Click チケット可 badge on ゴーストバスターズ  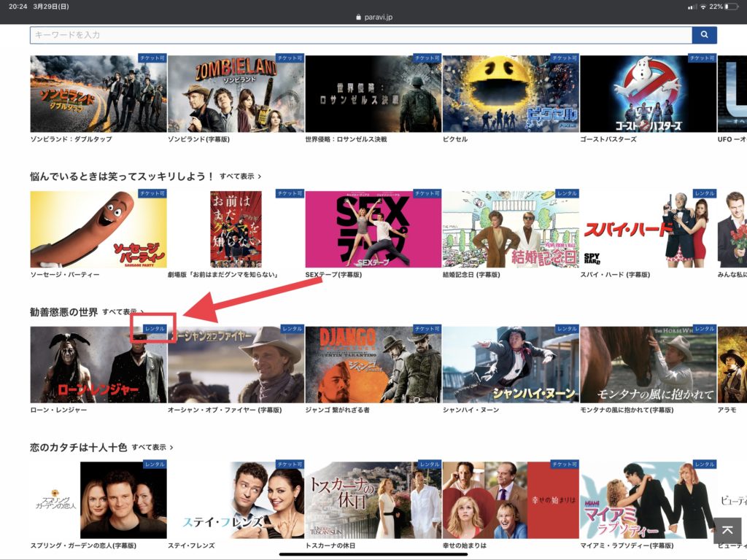(x=703, y=58)
